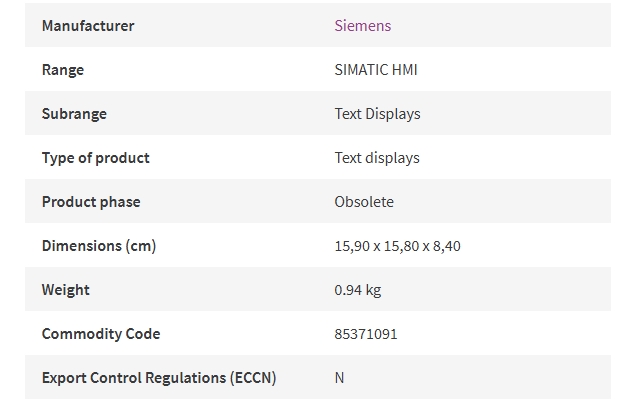
Task: Click the empty area of the Manufacturer row
Action: click(502, 25)
